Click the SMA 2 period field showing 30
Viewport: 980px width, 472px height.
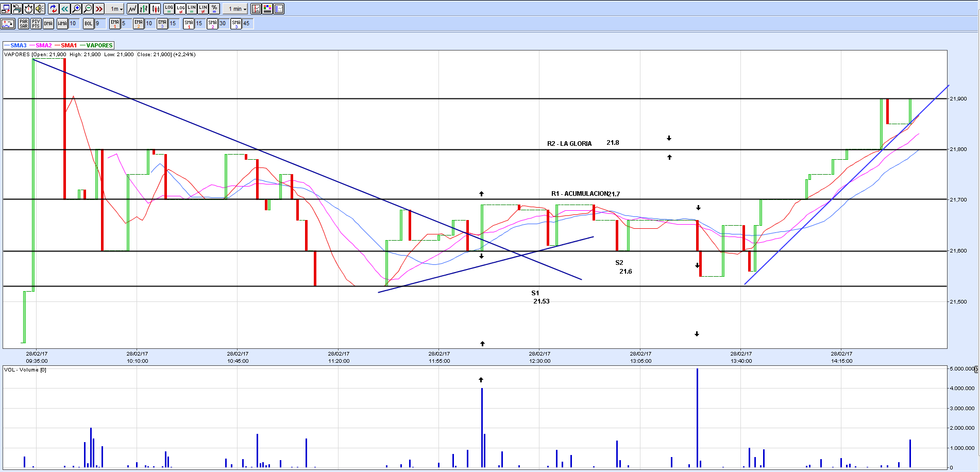(224, 24)
